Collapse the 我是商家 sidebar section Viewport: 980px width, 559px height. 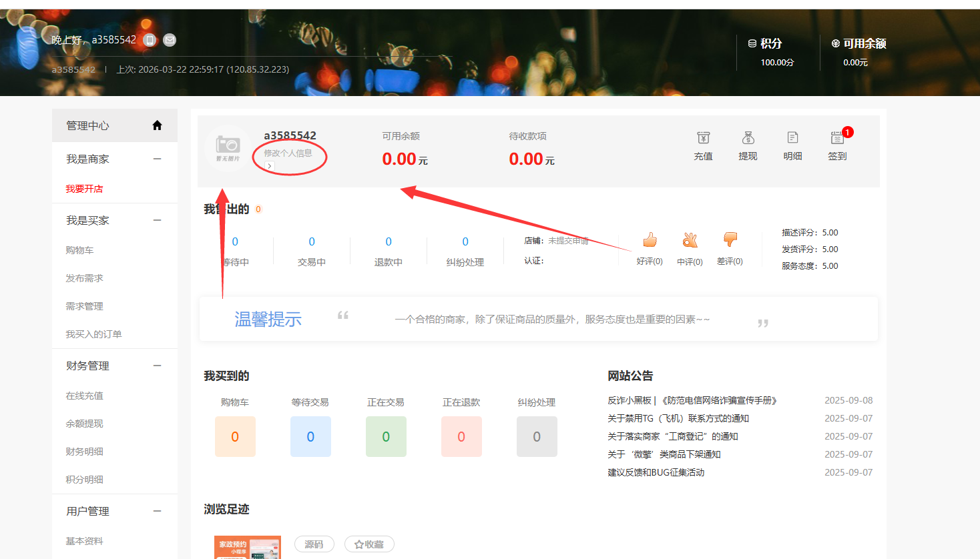click(157, 159)
